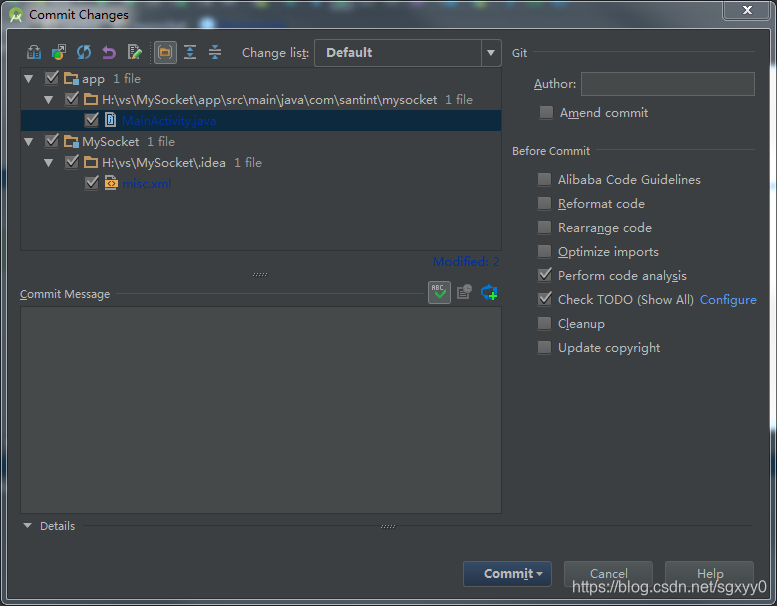777x606 pixels.
Task: Uncheck the santint\mysocket folder checkbox
Action: (72, 99)
